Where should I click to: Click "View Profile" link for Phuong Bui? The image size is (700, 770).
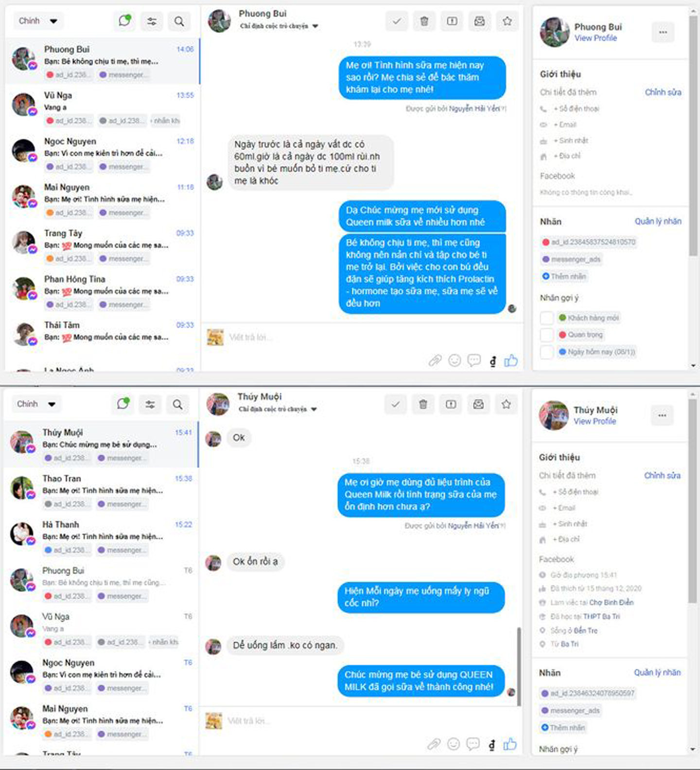[x=595, y=38]
